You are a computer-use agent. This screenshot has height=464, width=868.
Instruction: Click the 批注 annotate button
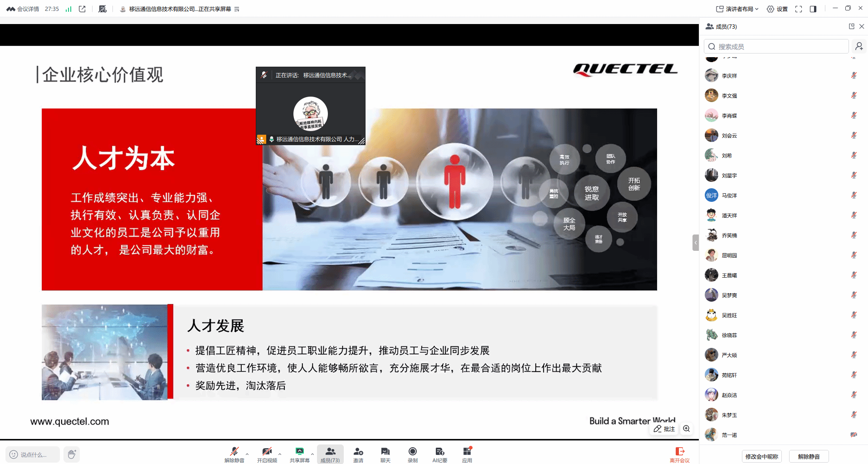click(x=664, y=429)
